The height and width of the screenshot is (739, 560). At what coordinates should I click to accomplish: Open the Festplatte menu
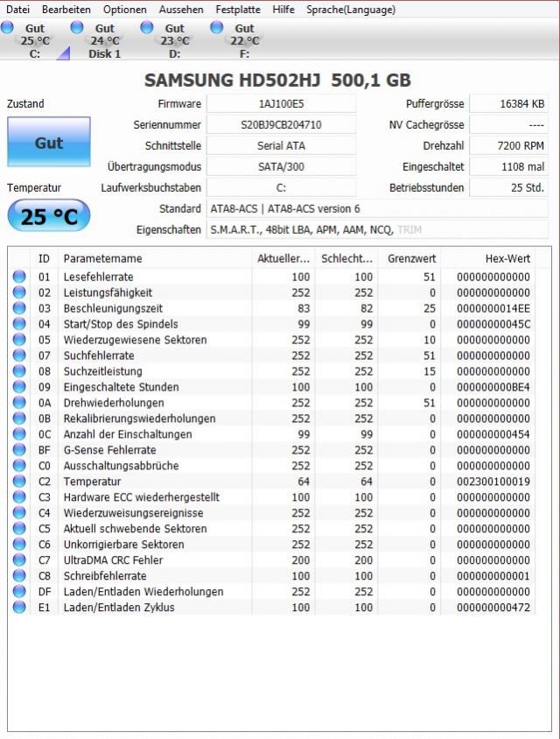238,10
